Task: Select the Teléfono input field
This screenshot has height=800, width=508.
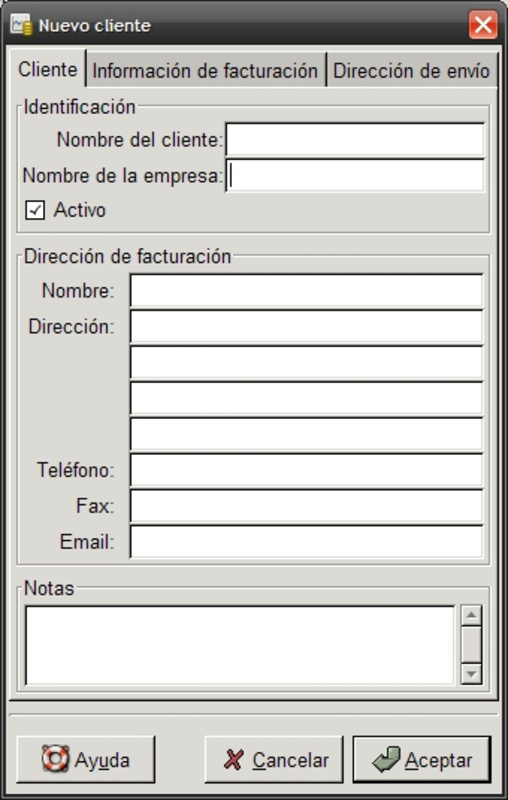Action: 306,469
